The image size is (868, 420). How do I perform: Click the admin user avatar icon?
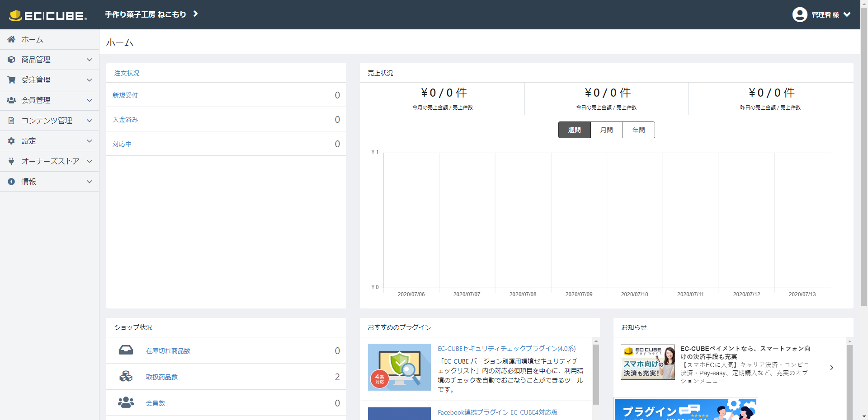point(800,14)
